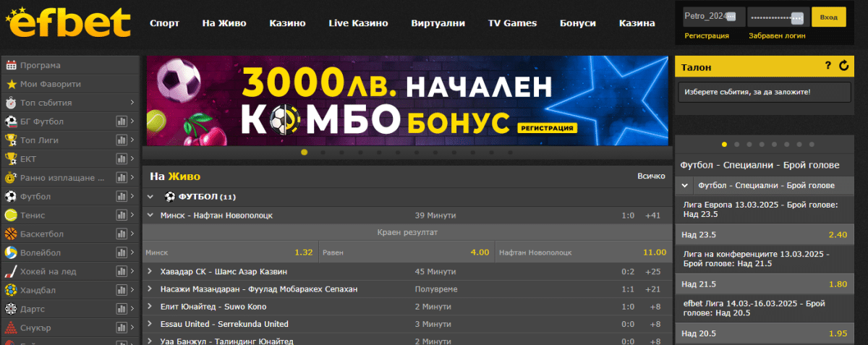This screenshot has width=868, height=345.
Task: Open the Регистрация link
Action: point(707,35)
